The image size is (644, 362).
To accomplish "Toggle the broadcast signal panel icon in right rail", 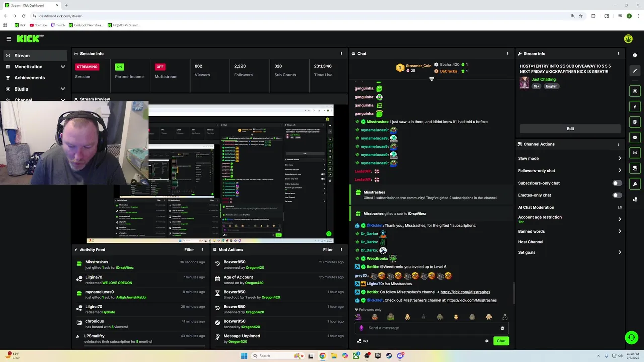I will pos(635,153).
